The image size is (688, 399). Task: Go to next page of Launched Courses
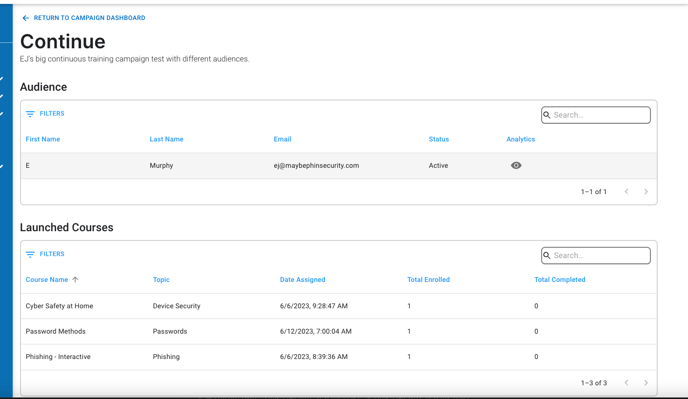(x=646, y=383)
